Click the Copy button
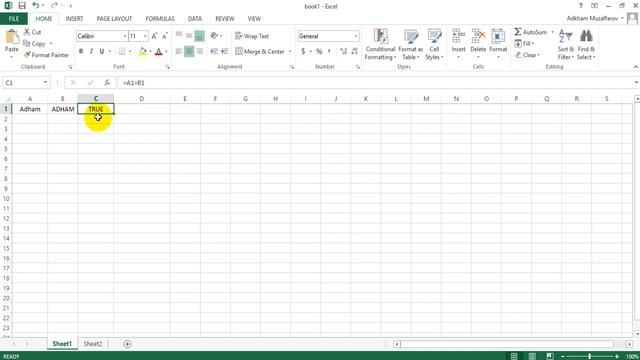 (35, 43)
